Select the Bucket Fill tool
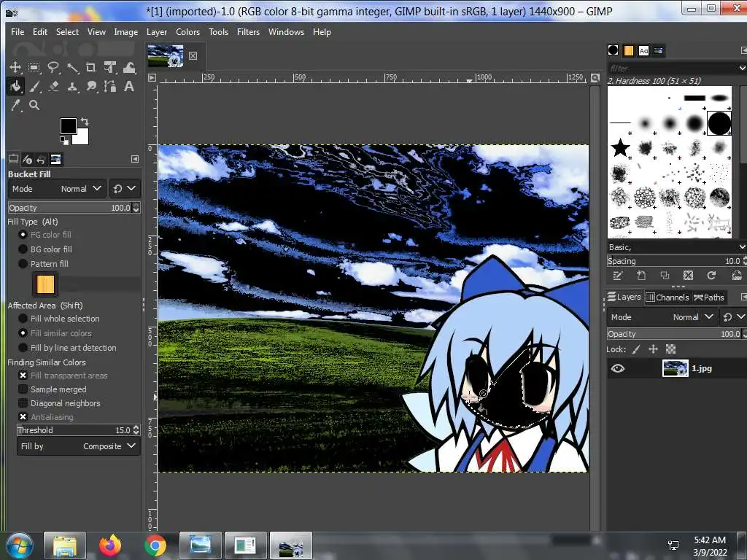 [x=15, y=86]
